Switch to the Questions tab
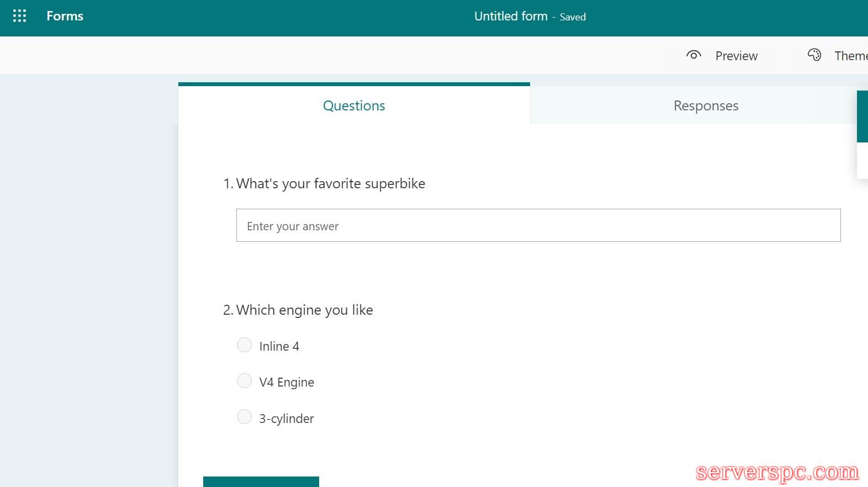 click(354, 105)
